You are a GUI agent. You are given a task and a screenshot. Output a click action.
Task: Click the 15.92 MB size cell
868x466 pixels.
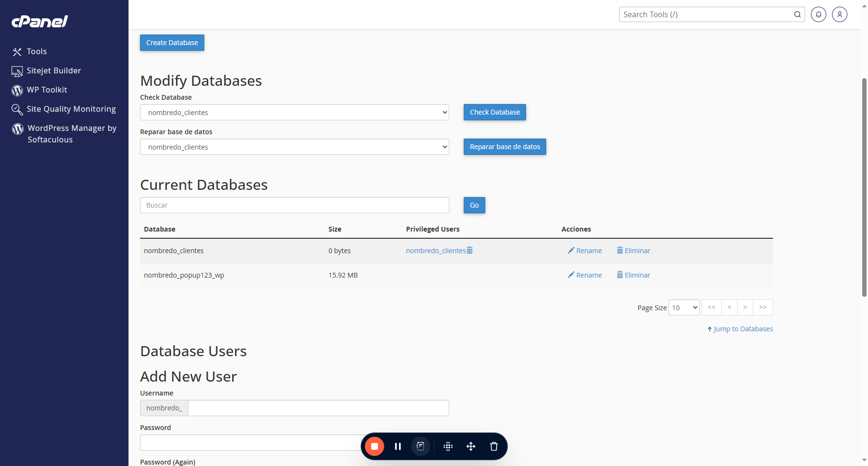tap(343, 275)
